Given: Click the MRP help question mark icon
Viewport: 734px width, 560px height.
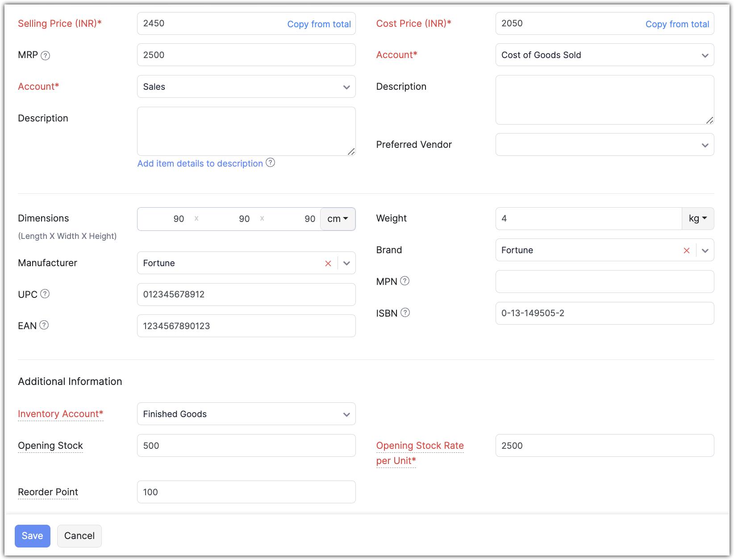Looking at the screenshot, I should [45, 55].
